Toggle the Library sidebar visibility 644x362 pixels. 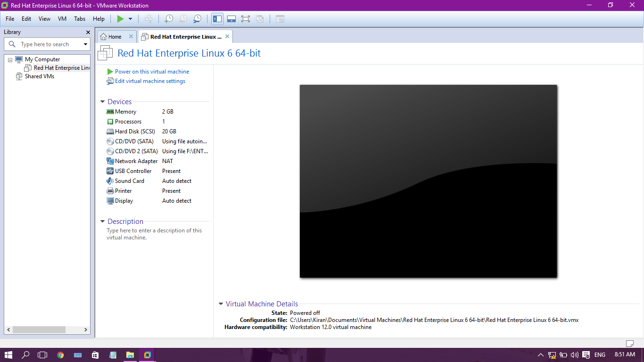[217, 19]
